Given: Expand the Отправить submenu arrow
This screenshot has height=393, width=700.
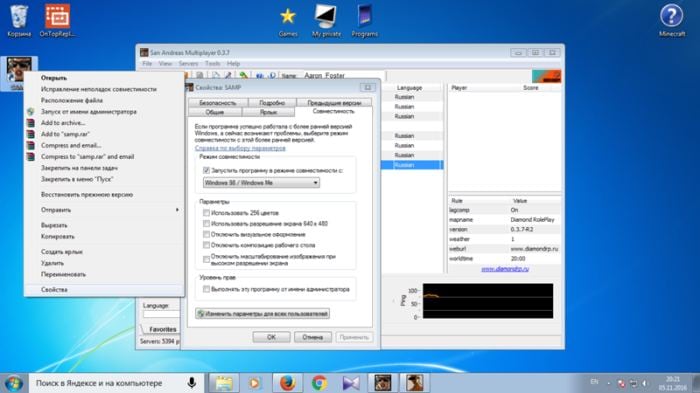Looking at the screenshot, I should [x=177, y=210].
